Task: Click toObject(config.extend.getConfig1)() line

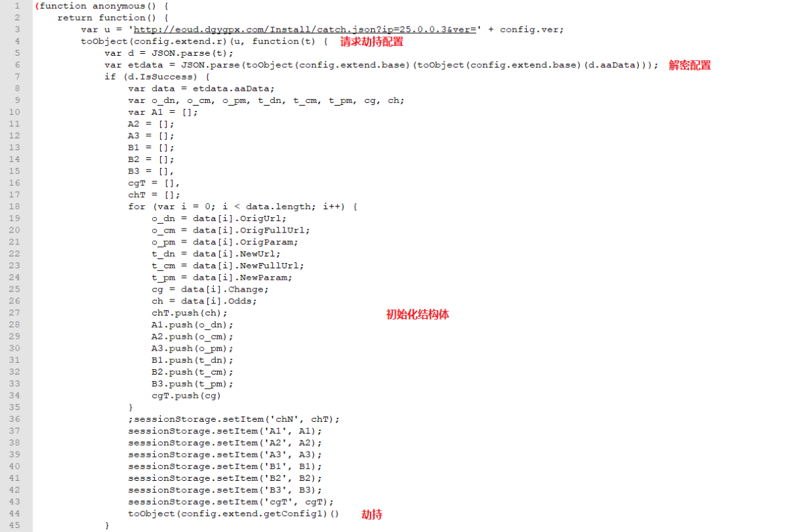Action: pos(234,514)
